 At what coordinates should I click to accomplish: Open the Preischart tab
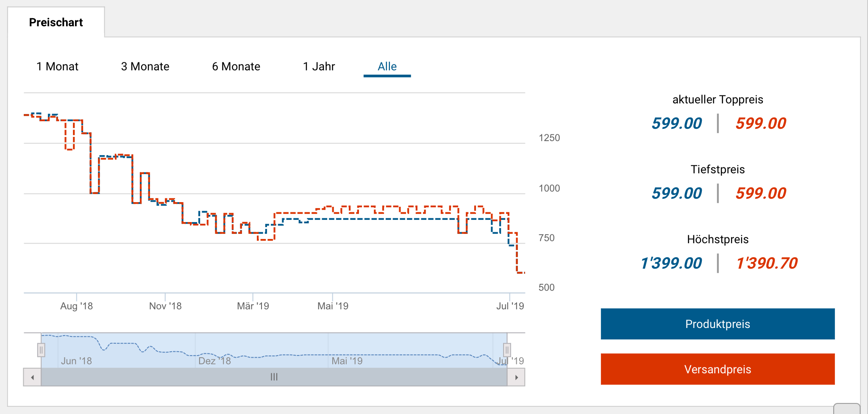[x=56, y=22]
